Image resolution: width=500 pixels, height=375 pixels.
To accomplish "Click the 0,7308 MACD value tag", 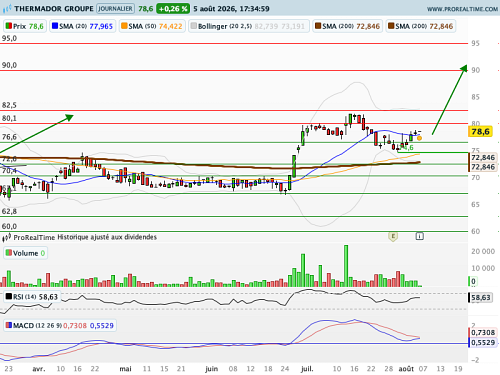I will [x=483, y=332].
